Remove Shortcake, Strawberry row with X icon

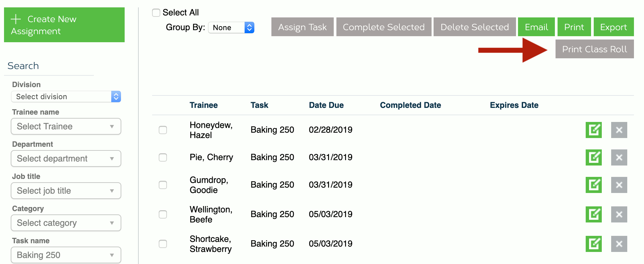(x=619, y=244)
